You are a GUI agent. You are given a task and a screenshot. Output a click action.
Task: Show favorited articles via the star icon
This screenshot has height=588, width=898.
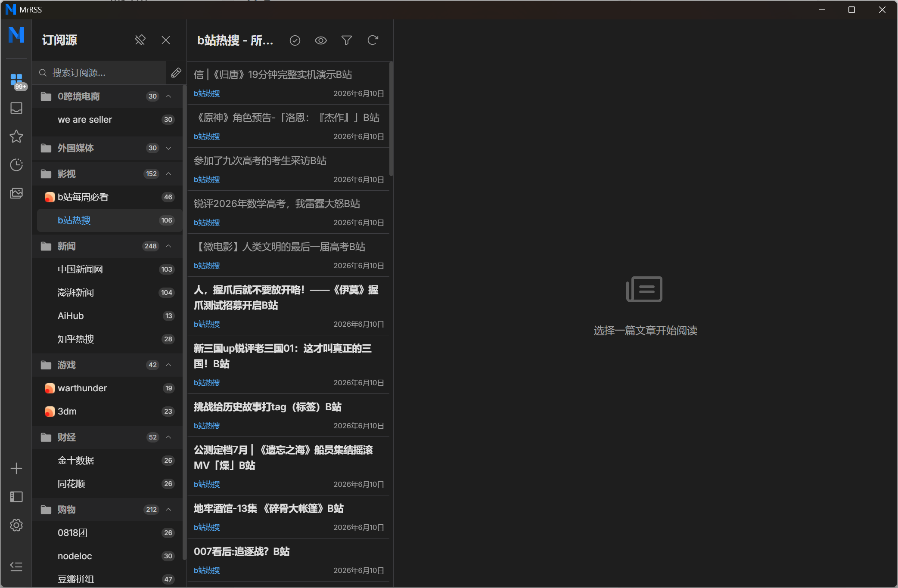[16, 136]
